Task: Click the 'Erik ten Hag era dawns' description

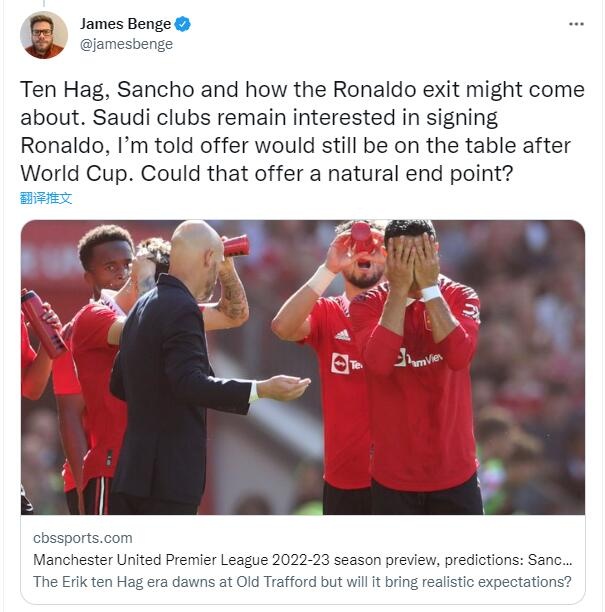Action: coord(302,582)
